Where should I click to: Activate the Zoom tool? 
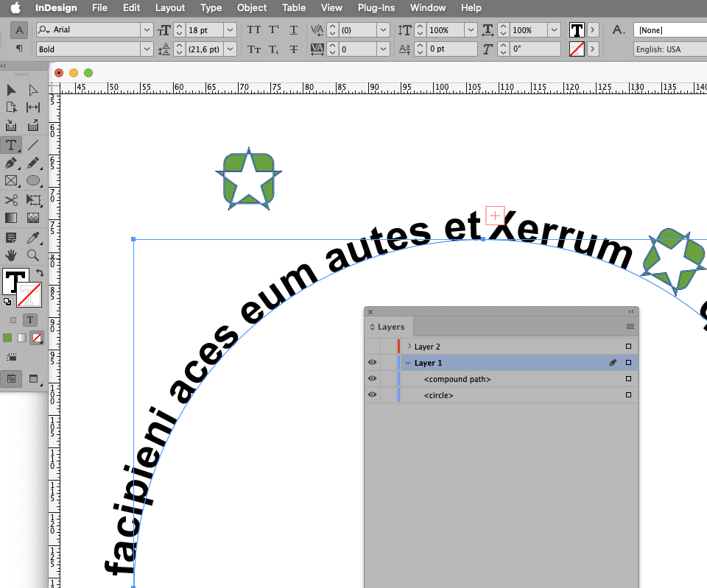(x=33, y=256)
